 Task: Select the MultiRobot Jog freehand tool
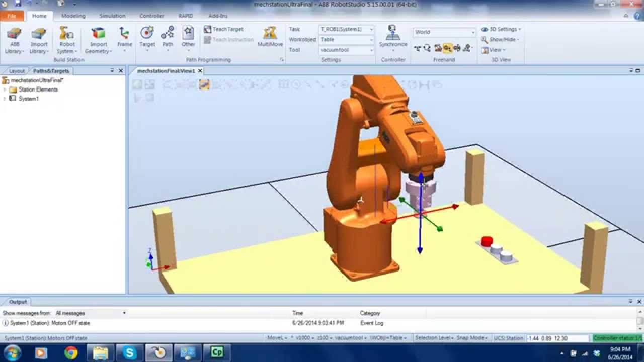468,48
